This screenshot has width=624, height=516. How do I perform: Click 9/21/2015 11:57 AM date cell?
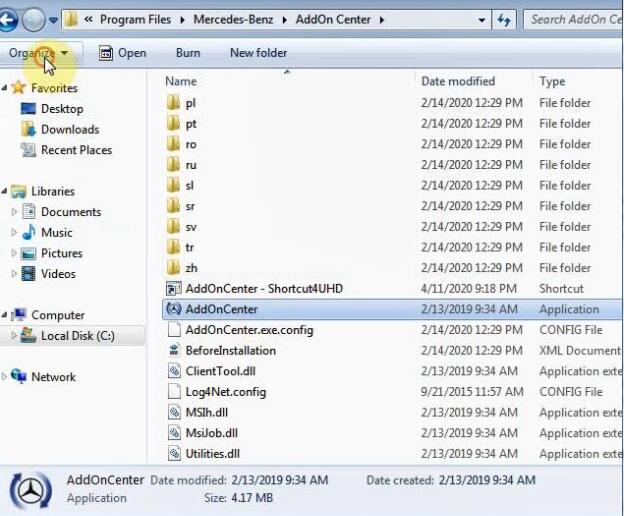click(472, 392)
